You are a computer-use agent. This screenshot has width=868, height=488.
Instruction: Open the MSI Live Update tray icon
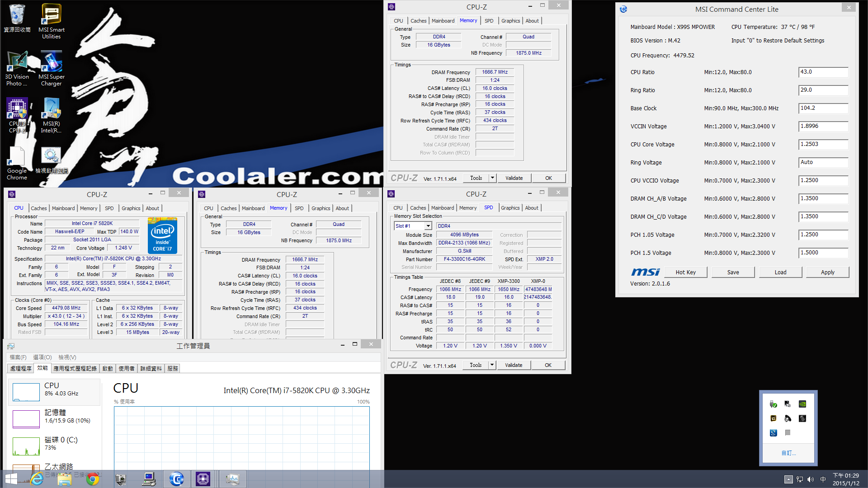click(x=774, y=433)
